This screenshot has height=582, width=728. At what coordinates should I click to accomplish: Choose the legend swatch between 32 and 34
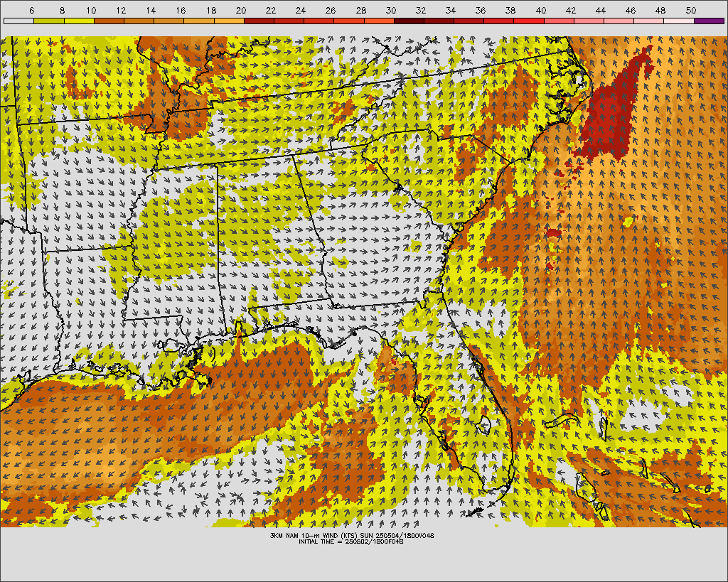pyautogui.click(x=439, y=21)
